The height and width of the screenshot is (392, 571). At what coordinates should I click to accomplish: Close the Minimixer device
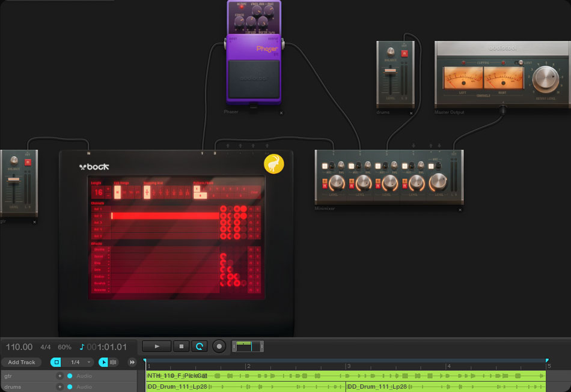tap(460, 210)
